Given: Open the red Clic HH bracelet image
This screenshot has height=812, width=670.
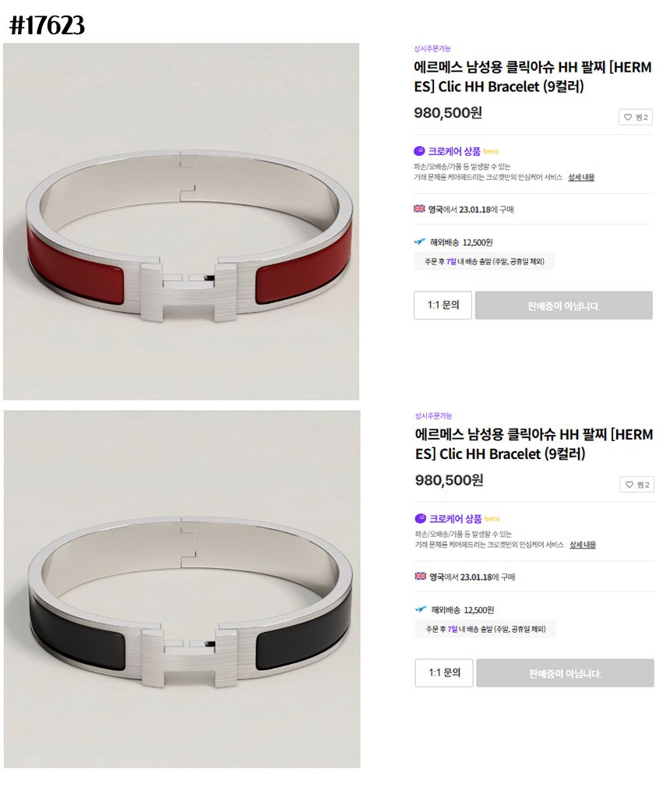Looking at the screenshot, I should click(x=181, y=221).
